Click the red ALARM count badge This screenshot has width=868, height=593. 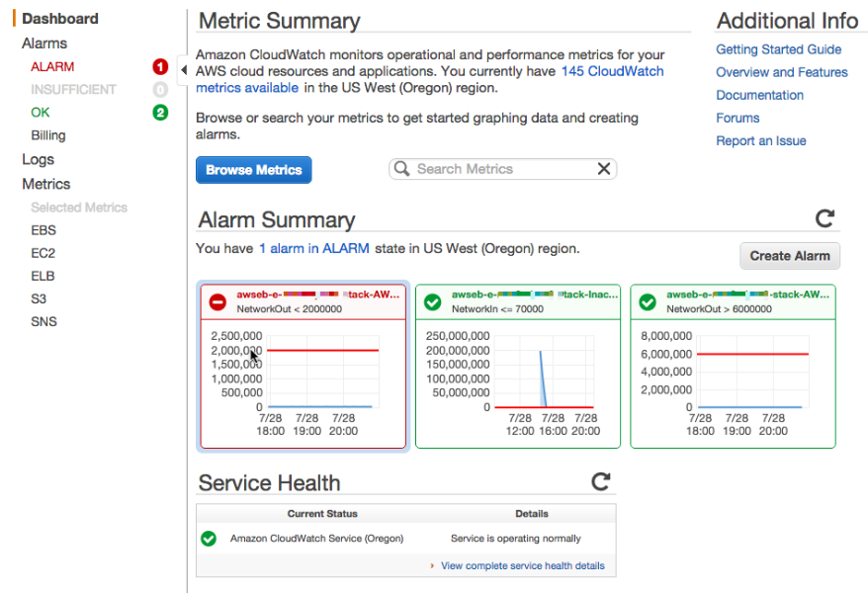pos(160,67)
